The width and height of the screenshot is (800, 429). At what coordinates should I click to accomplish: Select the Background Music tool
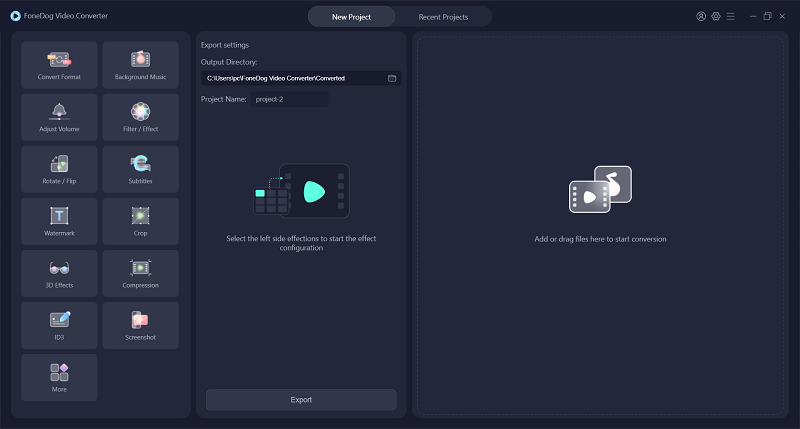[140, 65]
